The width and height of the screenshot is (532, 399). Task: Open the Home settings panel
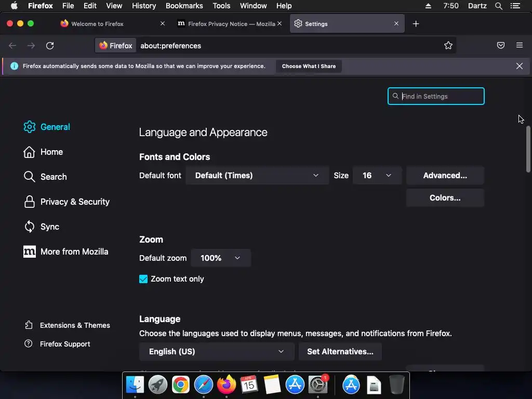(43, 152)
